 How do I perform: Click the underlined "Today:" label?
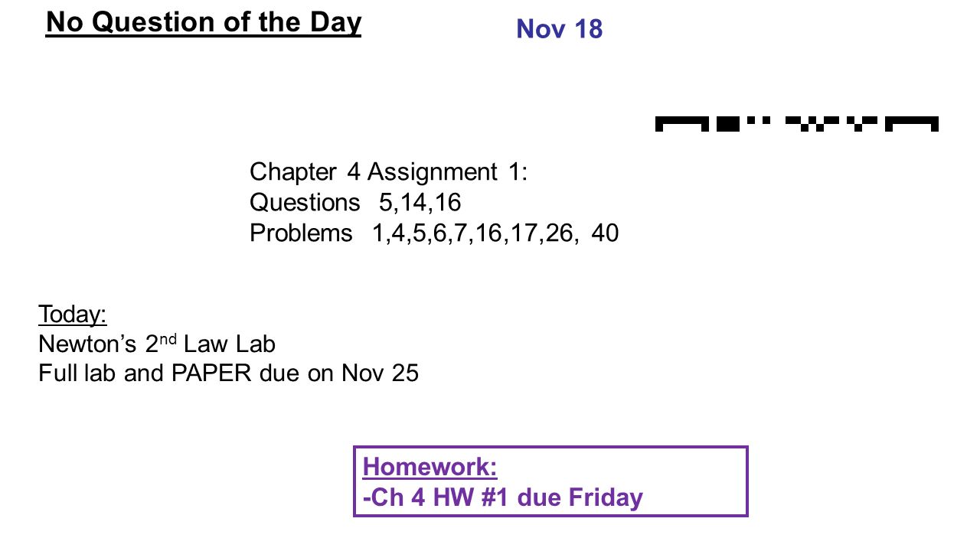(x=73, y=315)
